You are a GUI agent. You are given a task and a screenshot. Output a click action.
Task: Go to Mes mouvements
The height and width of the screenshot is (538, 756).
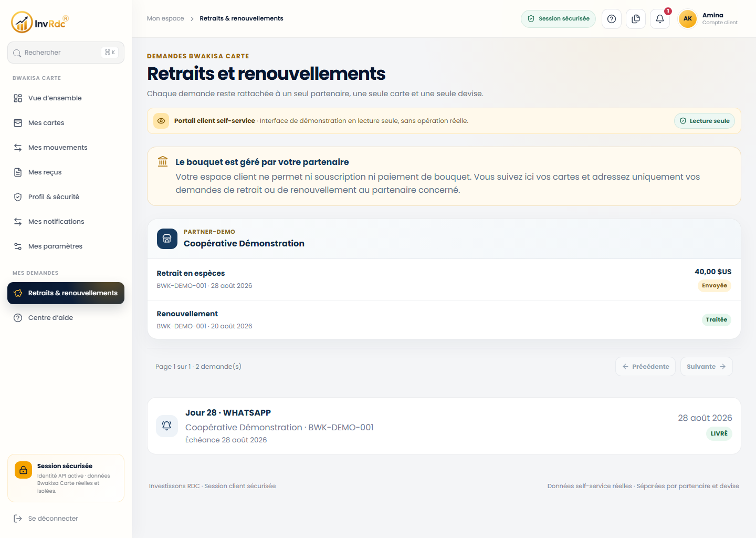[x=66, y=148]
